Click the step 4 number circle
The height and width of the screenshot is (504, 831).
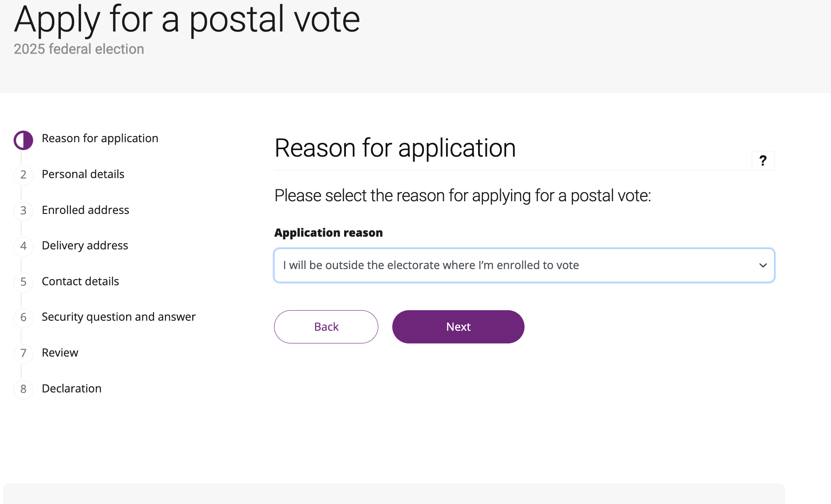24,246
